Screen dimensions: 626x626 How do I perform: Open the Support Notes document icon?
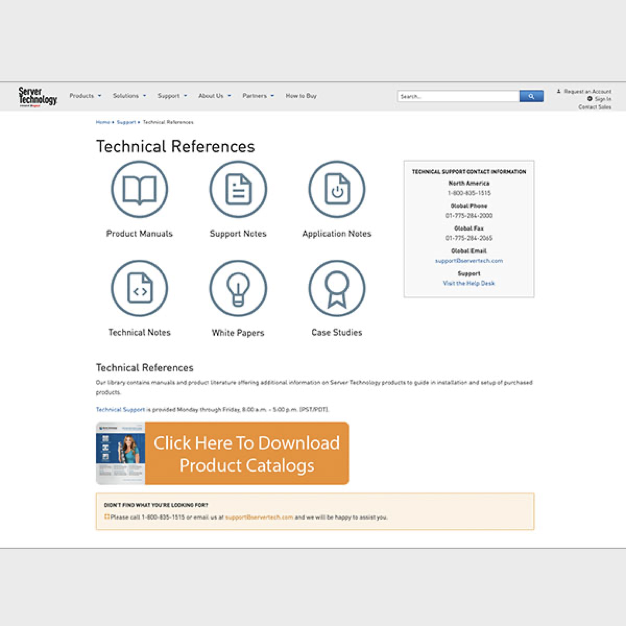coord(238,189)
